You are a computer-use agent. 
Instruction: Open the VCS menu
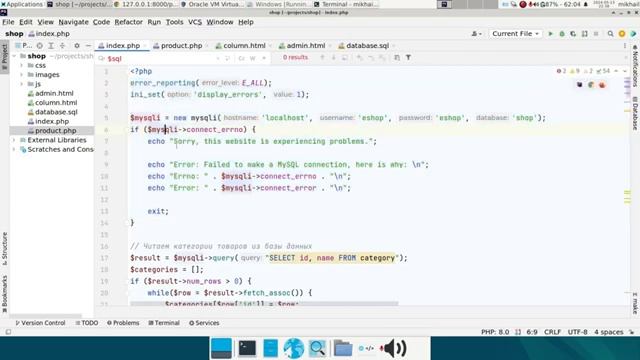(195, 22)
